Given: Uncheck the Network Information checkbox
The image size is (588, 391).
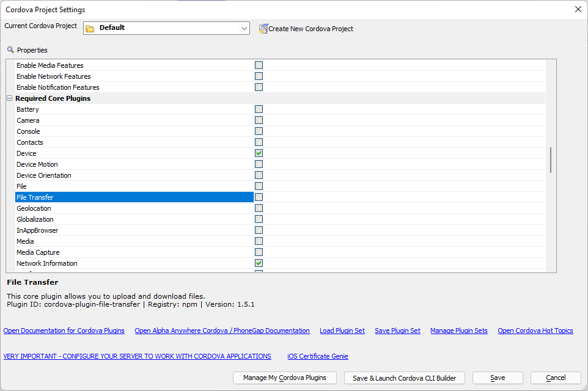Looking at the screenshot, I should pyautogui.click(x=259, y=263).
